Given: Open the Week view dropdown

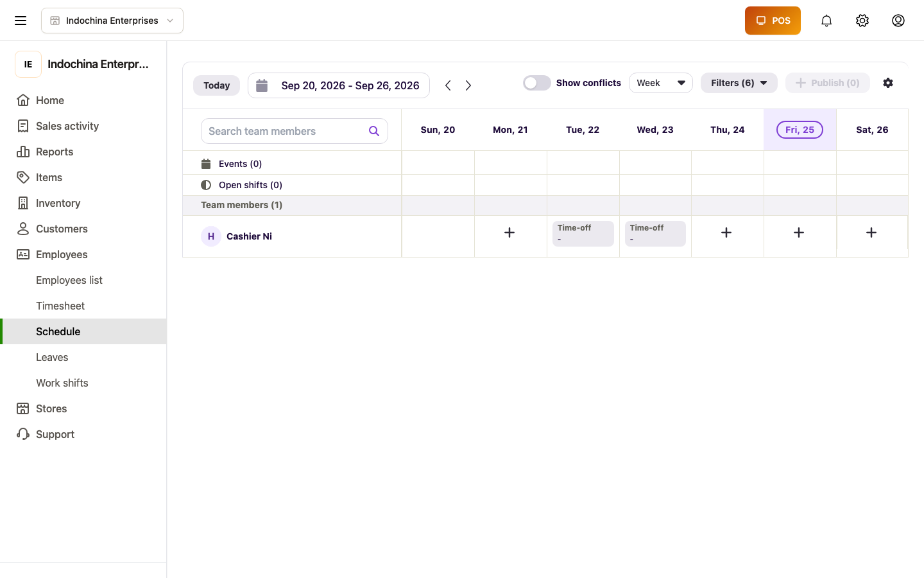Looking at the screenshot, I should tap(661, 83).
